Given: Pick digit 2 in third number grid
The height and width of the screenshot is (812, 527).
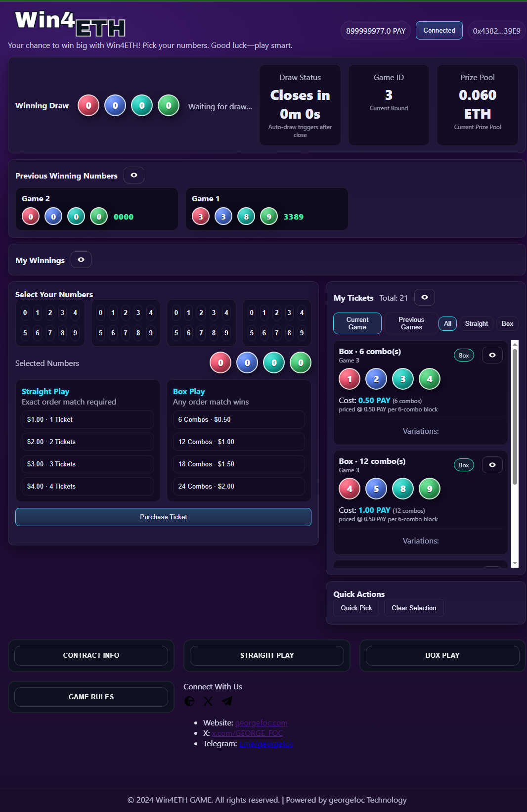Looking at the screenshot, I should click(x=201, y=313).
